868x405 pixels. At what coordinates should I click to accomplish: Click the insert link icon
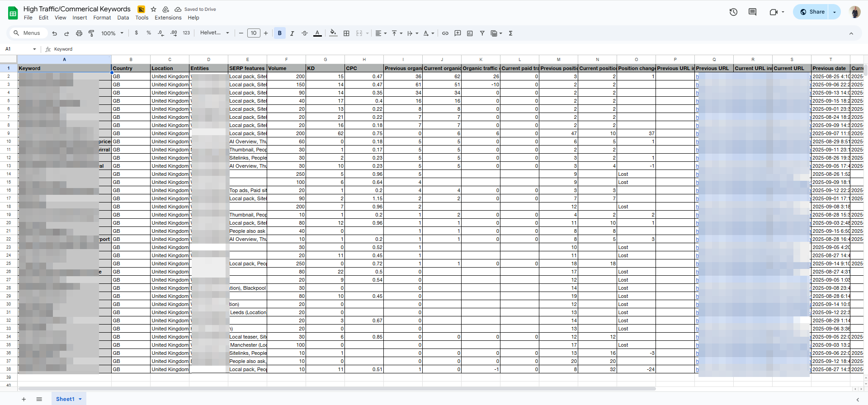pos(445,33)
